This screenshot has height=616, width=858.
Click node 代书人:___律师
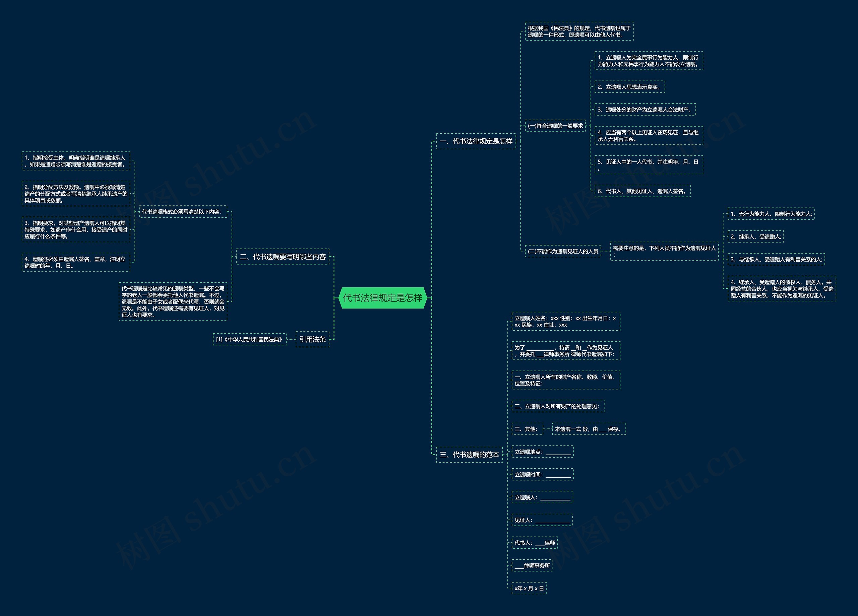[x=535, y=543]
